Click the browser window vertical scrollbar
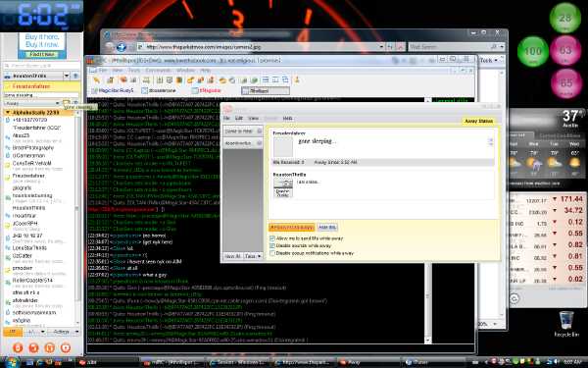 coord(502,193)
